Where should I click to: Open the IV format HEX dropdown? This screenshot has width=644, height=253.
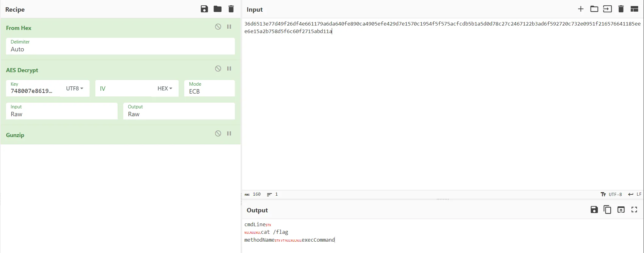165,89
